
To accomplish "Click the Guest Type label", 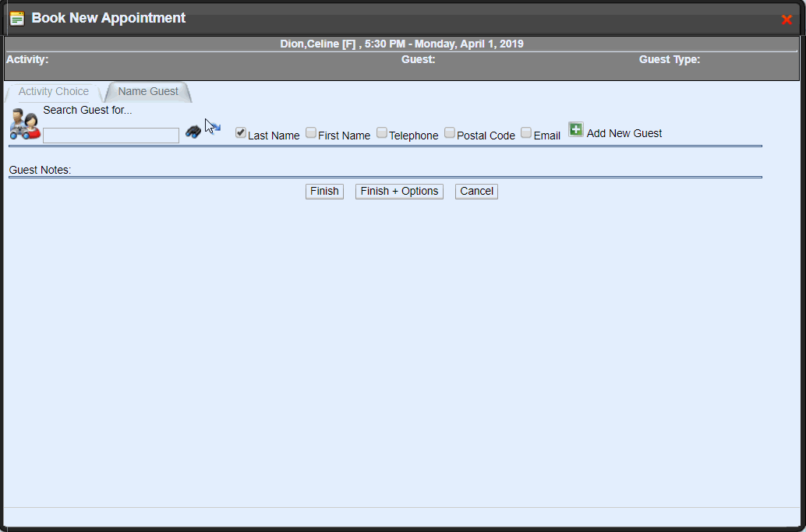I will click(670, 59).
